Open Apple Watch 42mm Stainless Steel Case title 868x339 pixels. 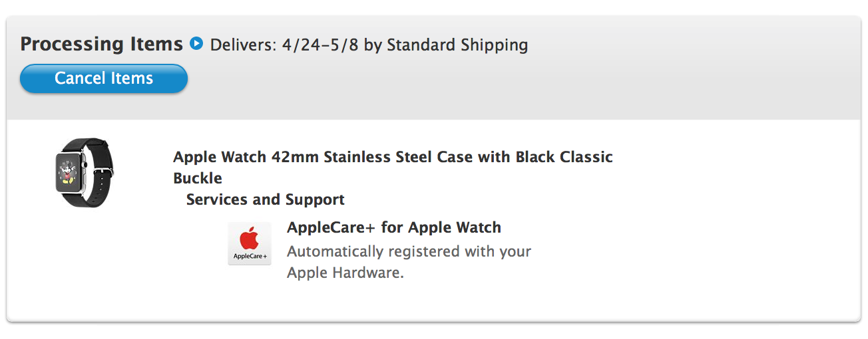pyautogui.click(x=393, y=158)
